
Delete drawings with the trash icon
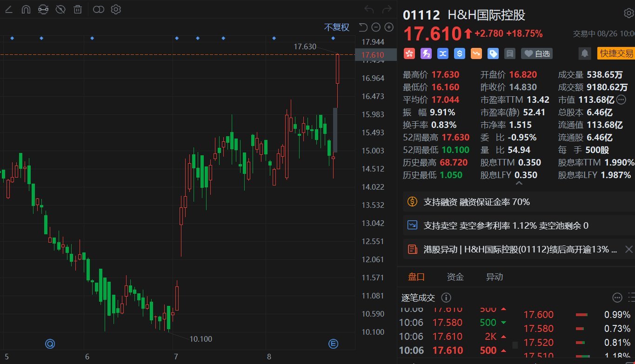(78, 9)
